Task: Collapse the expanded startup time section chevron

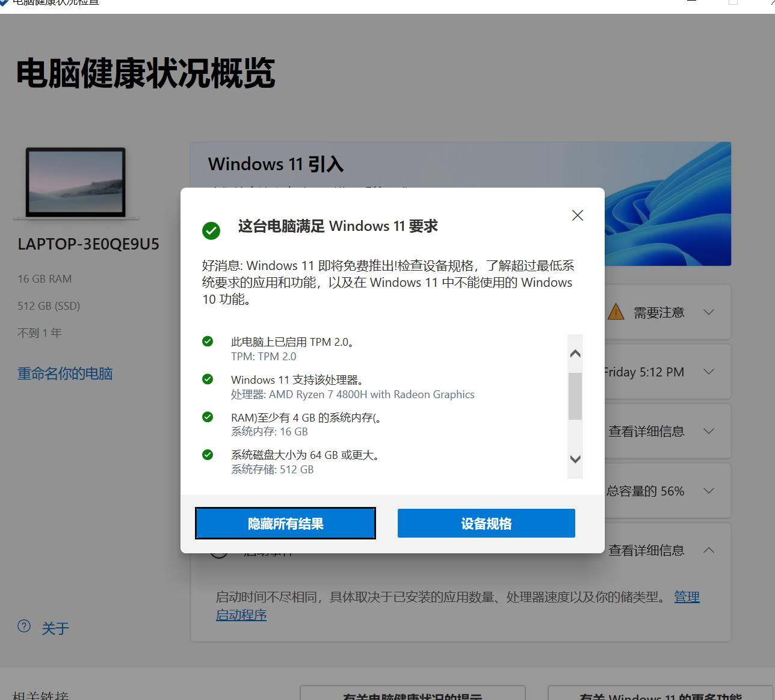Action: [709, 550]
